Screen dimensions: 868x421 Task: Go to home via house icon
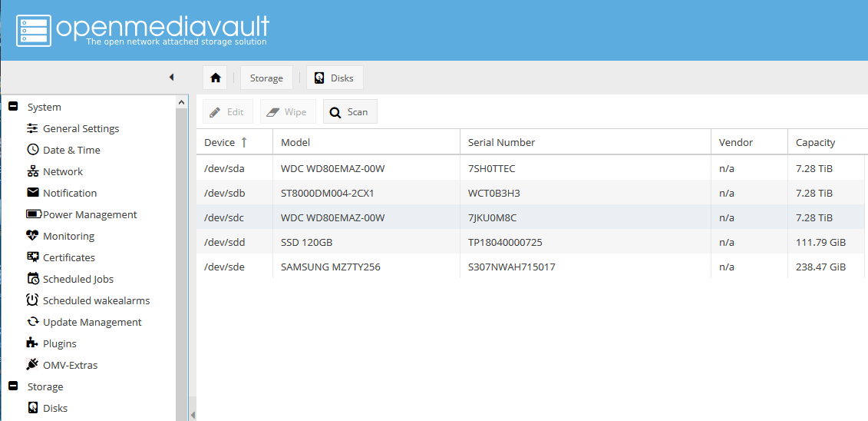click(x=216, y=78)
